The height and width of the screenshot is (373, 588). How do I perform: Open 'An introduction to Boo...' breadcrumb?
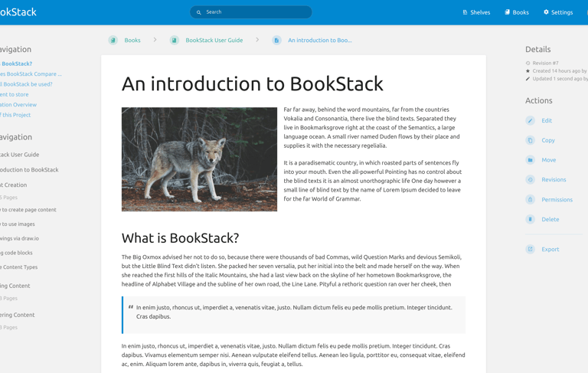click(320, 40)
